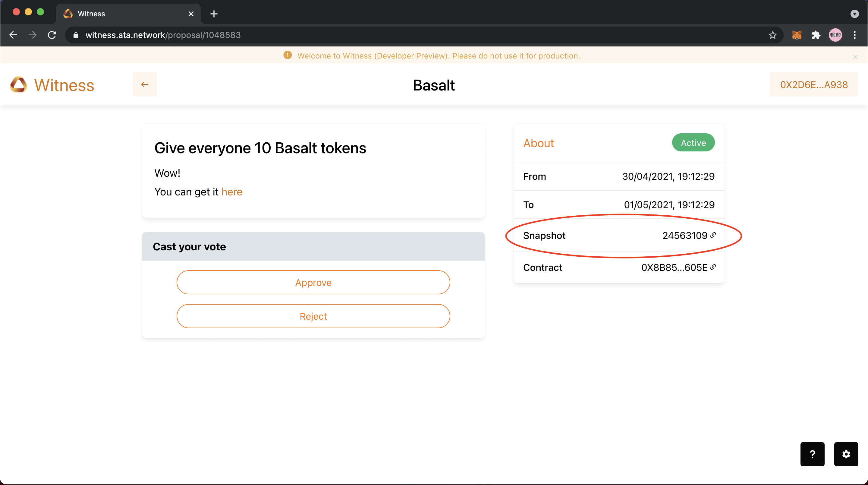Image resolution: width=868 pixels, height=485 pixels.
Task: Click the warning icon in the banner
Action: (x=288, y=55)
